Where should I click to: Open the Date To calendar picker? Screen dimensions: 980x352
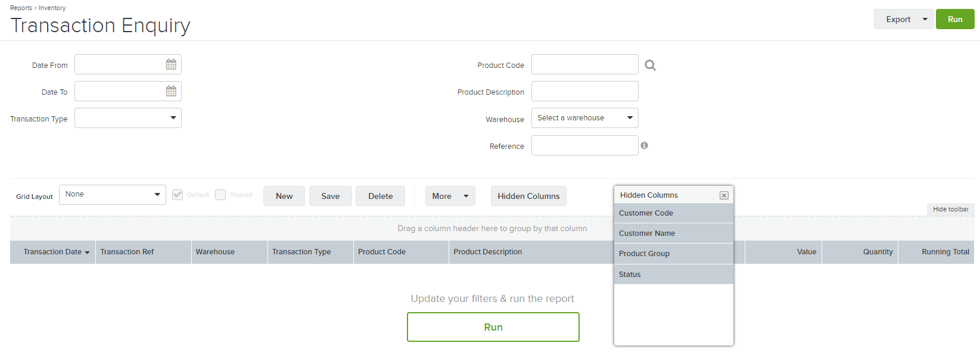tap(171, 91)
